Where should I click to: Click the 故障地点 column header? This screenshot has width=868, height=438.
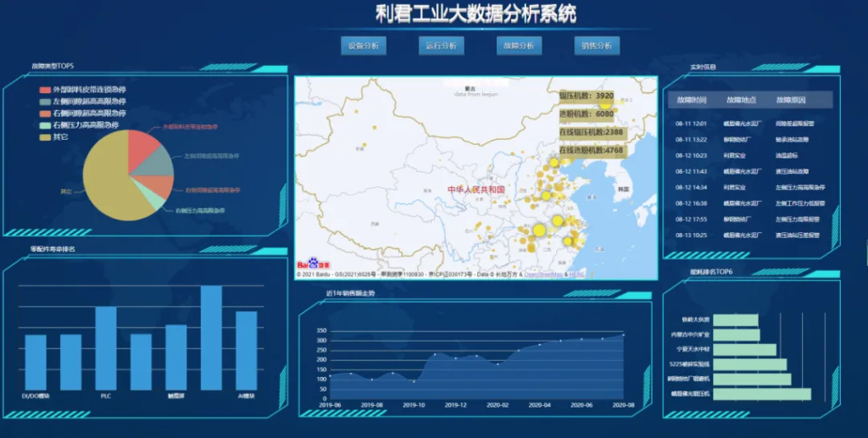coord(740,100)
